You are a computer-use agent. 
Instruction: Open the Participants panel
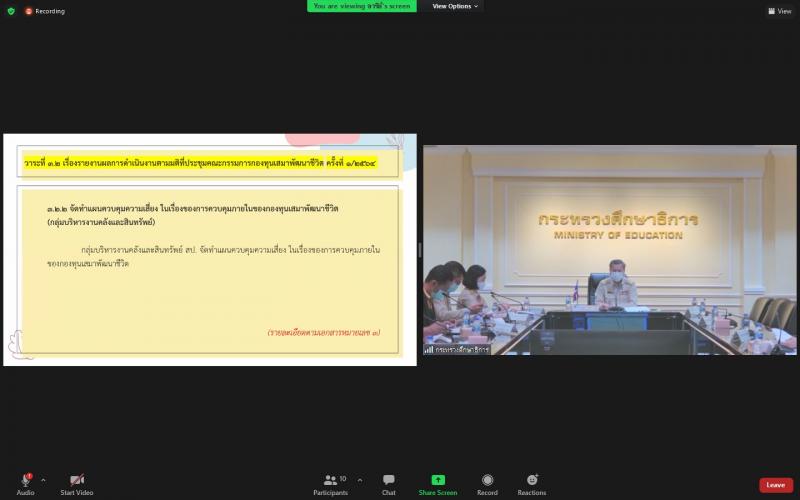coord(331,484)
